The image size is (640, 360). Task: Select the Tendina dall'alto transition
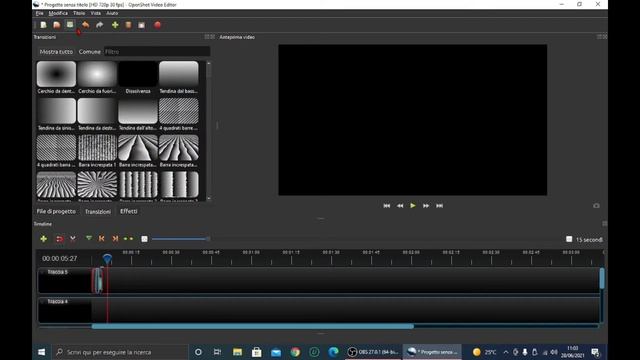(138, 114)
